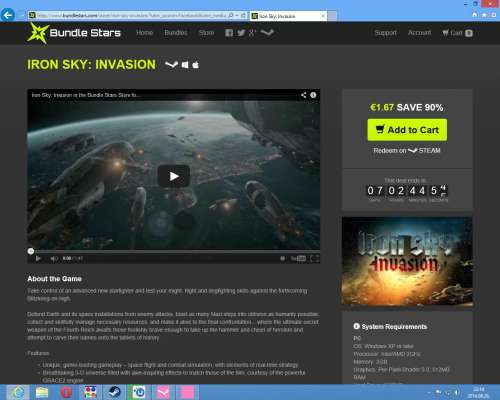Click the browser Home icon
The width and height of the screenshot is (500, 400).
click(475, 15)
